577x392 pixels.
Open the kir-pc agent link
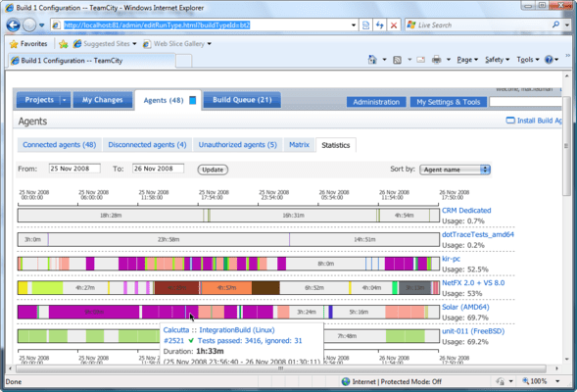point(451,259)
